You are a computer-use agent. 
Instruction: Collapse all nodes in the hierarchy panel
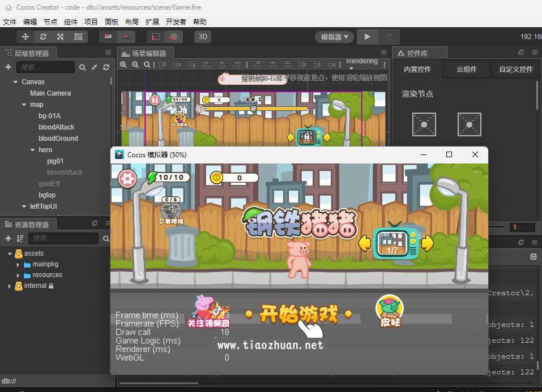(94, 67)
